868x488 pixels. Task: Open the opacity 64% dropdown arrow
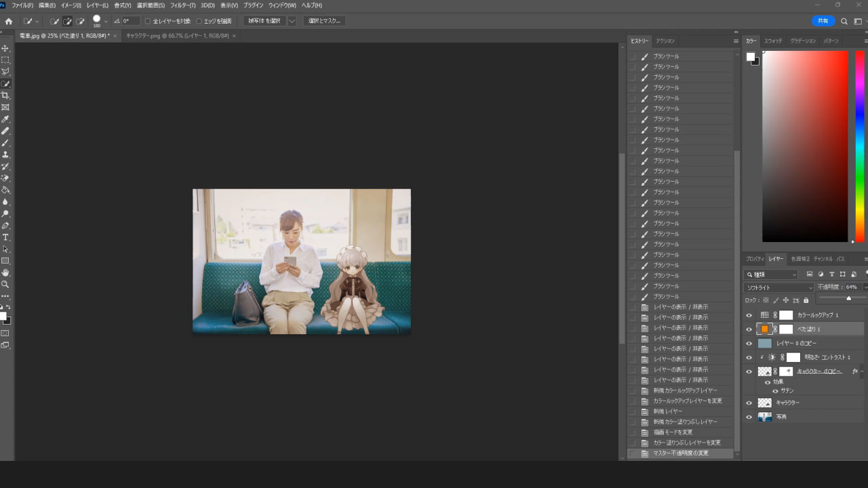(865, 287)
